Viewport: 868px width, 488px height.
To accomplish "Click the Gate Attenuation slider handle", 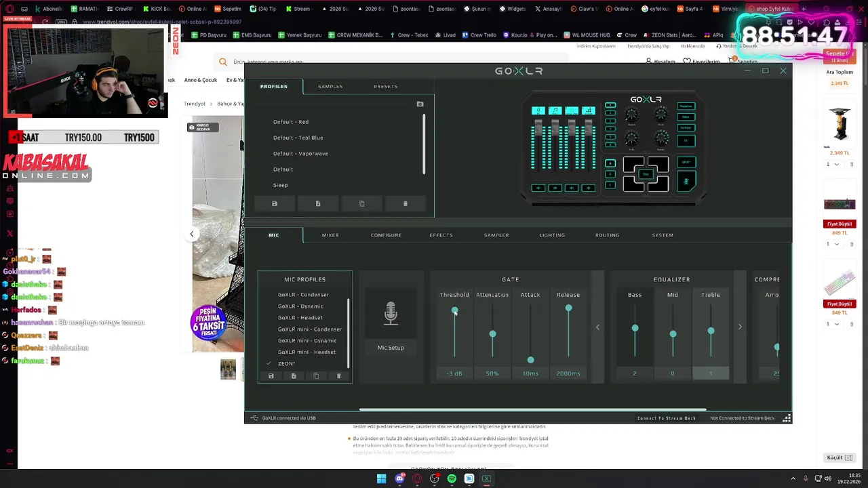I will click(x=492, y=333).
